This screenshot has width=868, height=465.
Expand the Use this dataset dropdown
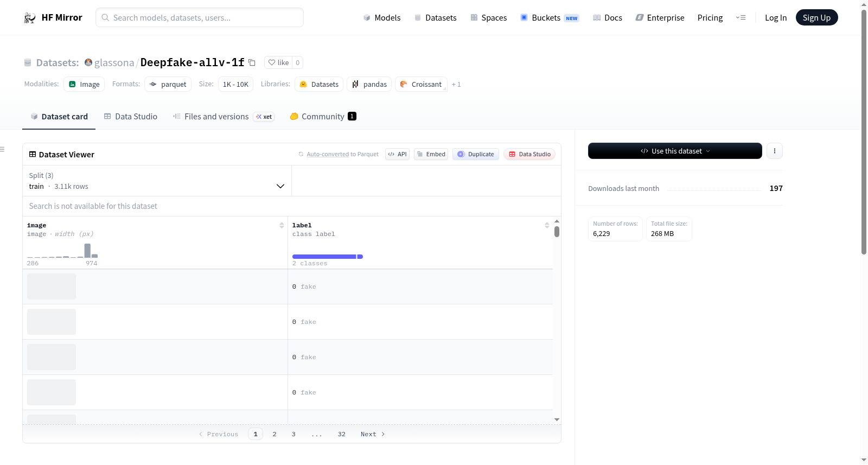click(675, 151)
